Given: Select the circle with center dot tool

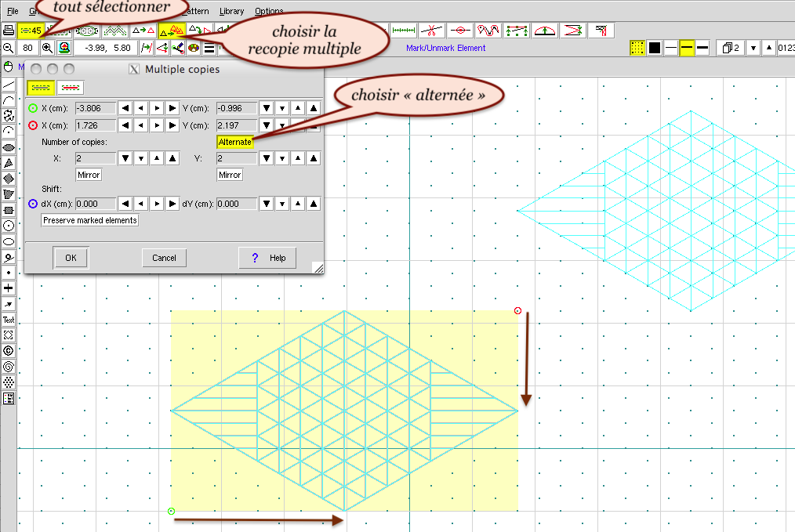Looking at the screenshot, I should click(x=9, y=226).
